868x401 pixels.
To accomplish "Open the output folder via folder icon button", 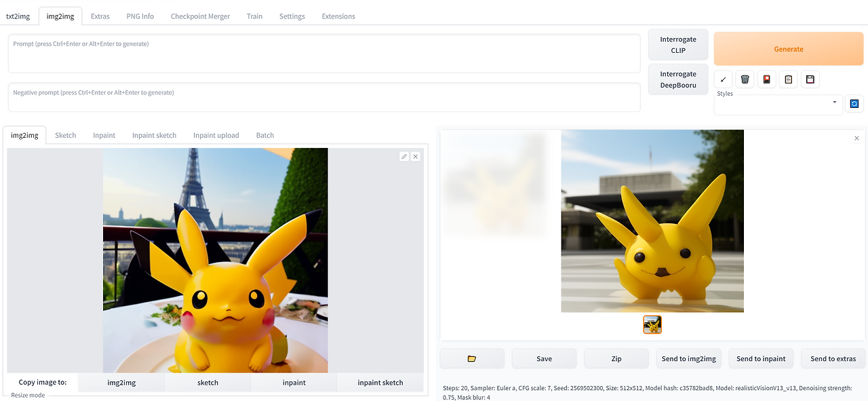I will pos(472,358).
